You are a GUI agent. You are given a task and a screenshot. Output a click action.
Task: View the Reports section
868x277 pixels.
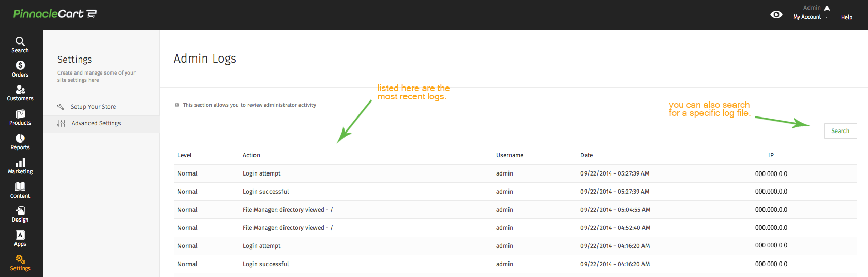[x=20, y=142]
